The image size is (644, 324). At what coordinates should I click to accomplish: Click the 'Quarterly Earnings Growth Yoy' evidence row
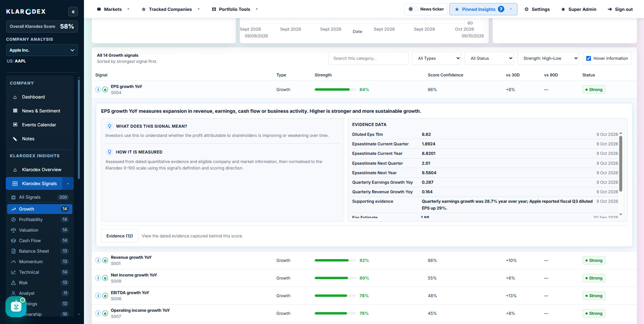click(485, 182)
